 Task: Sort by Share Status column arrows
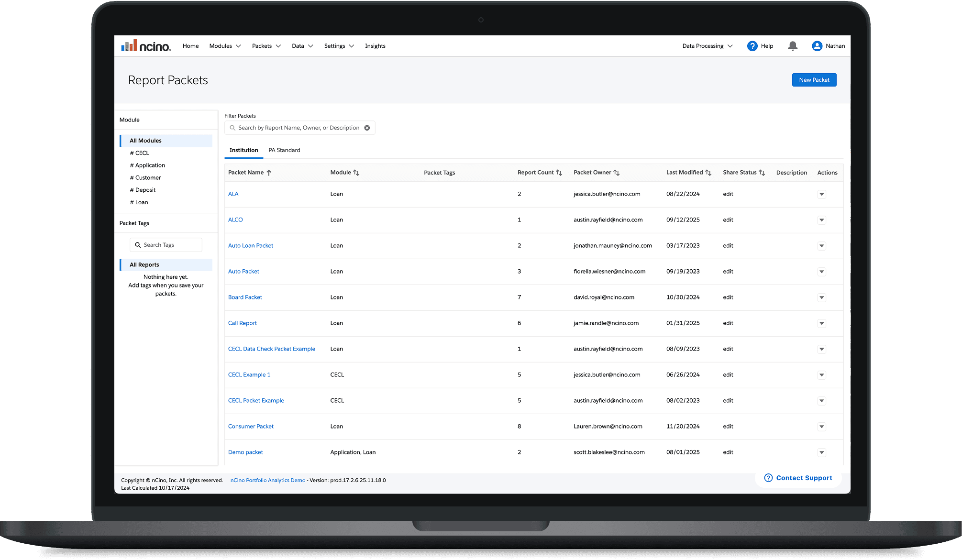[762, 173]
